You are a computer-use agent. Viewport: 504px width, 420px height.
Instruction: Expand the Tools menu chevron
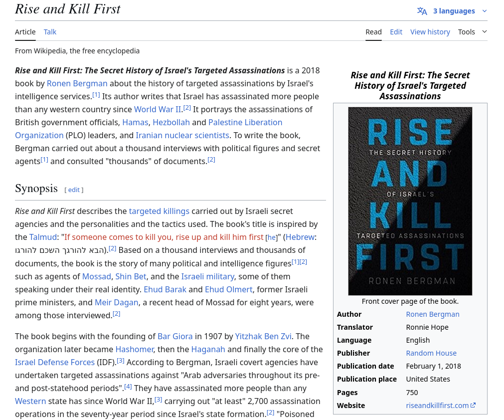click(485, 31)
